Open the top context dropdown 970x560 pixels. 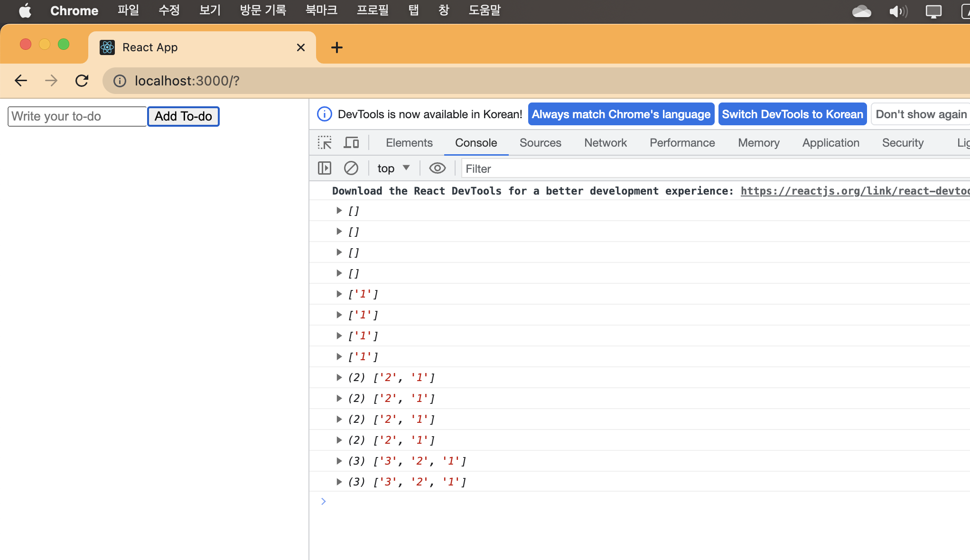pos(393,168)
